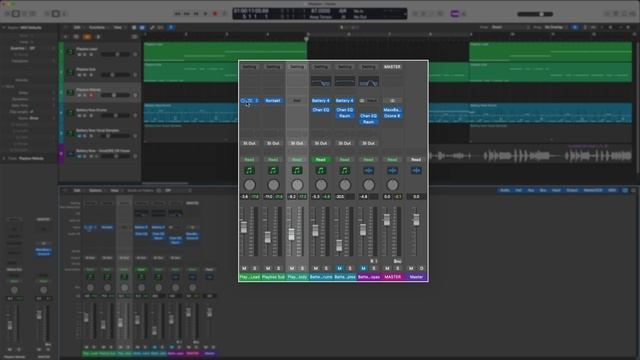The image size is (640, 360).
Task: Click the Play..lody pan knob in magnified mixer
Action: 297,185
